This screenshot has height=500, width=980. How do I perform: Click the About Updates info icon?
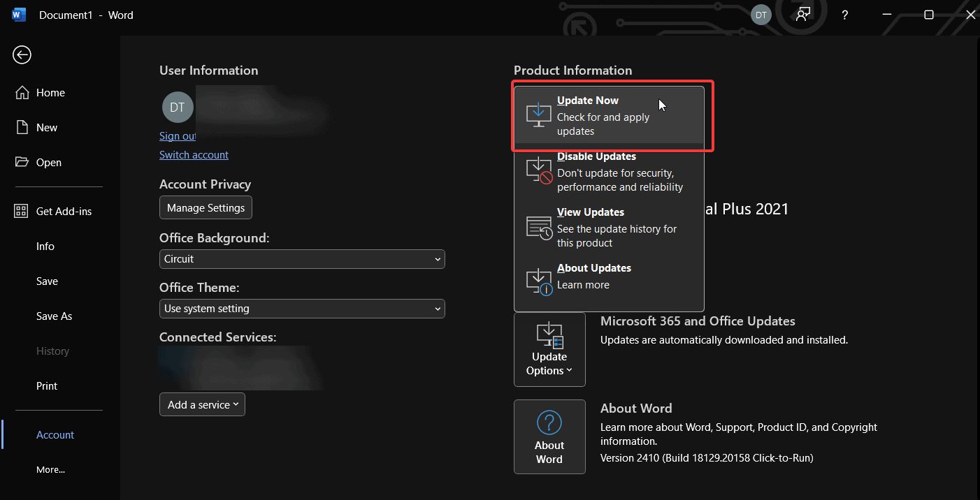click(539, 281)
